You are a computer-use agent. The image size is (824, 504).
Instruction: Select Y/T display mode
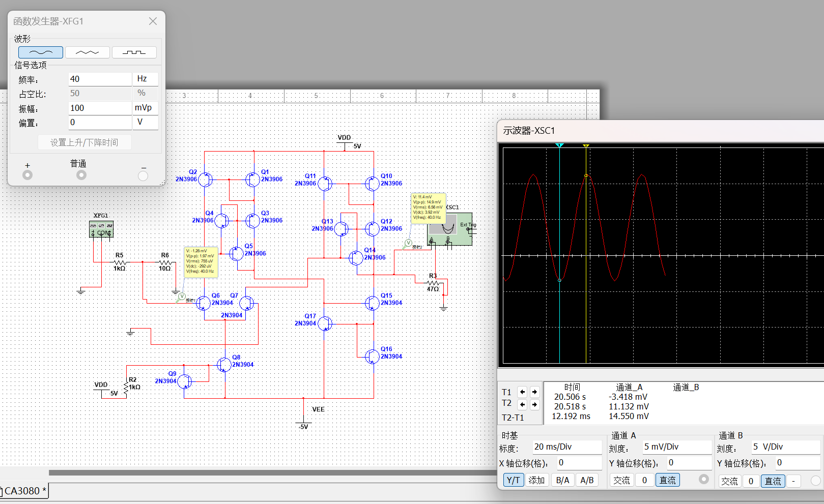[514, 480]
